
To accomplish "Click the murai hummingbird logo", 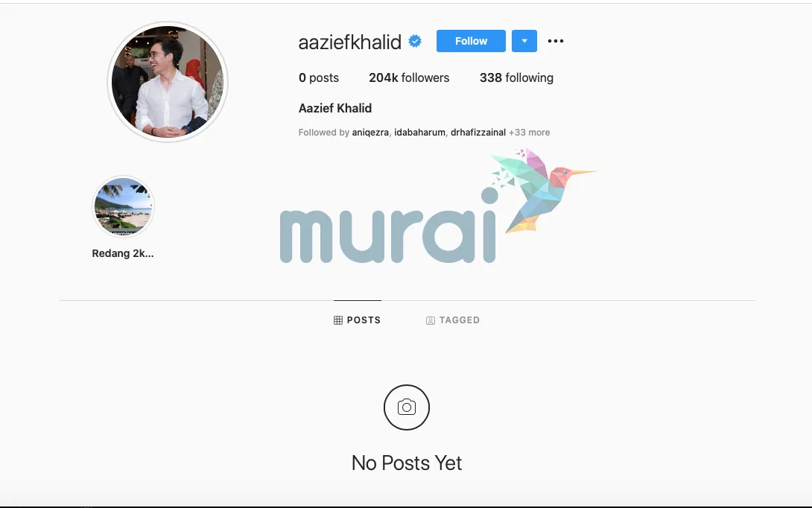I will click(x=438, y=206).
